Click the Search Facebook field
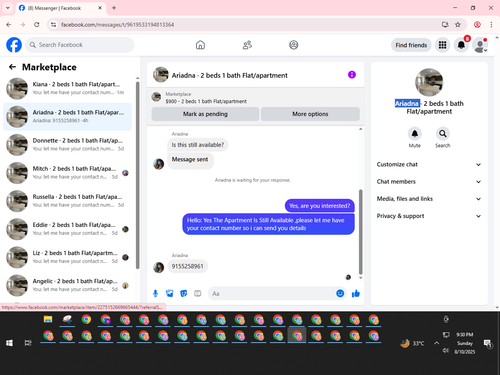Viewport: 500px width, 375px height. point(80,45)
